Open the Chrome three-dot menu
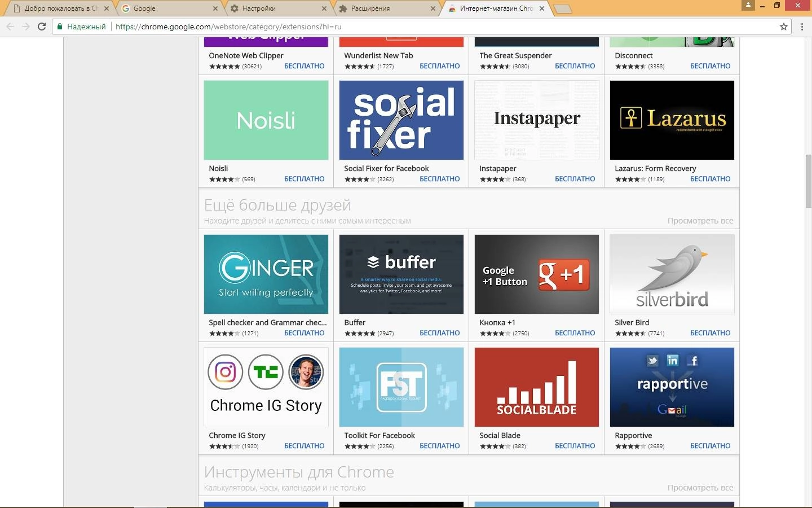 (802, 27)
